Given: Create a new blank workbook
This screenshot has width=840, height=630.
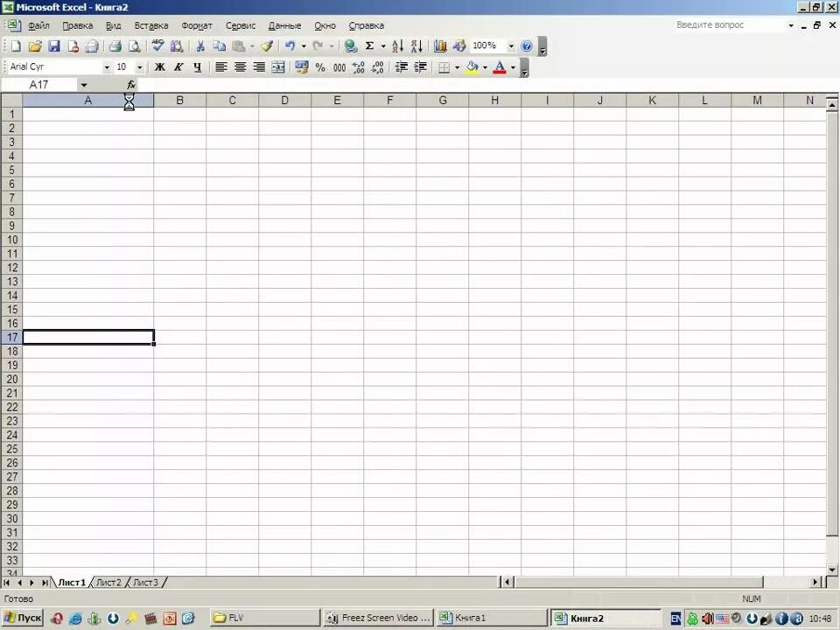Looking at the screenshot, I should tap(16, 46).
